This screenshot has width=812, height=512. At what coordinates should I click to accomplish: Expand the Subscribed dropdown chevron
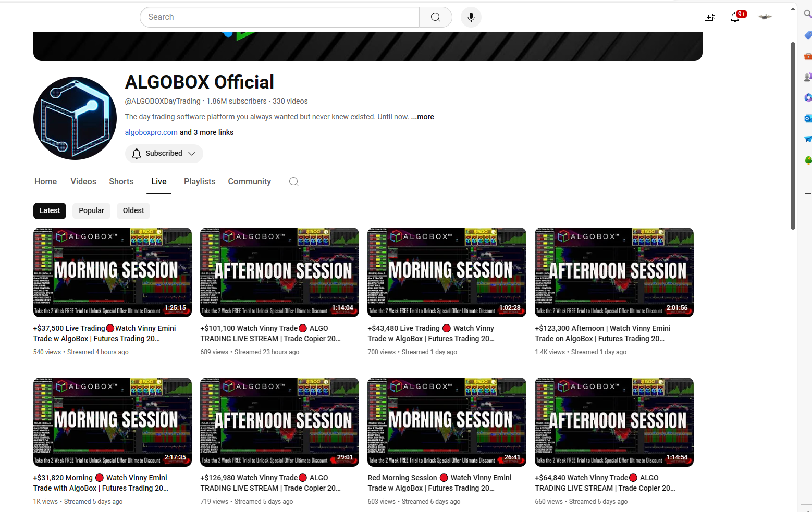[x=192, y=154]
